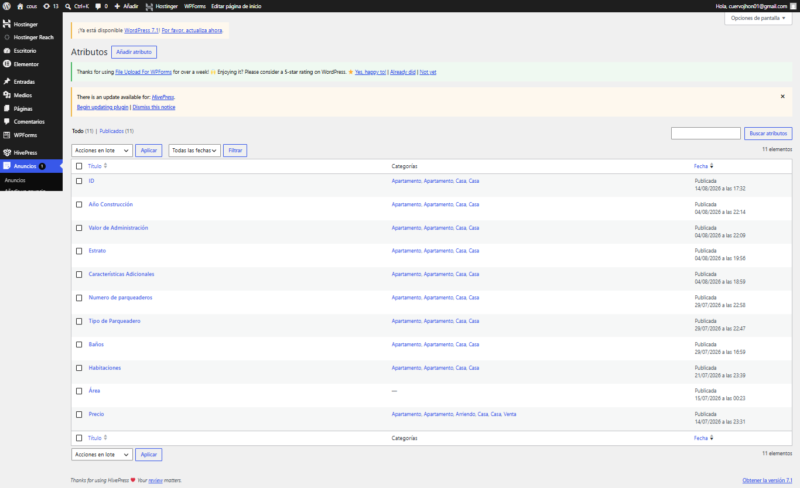Check Valor de Administración row
This screenshot has width=800, height=488.
coord(79,228)
